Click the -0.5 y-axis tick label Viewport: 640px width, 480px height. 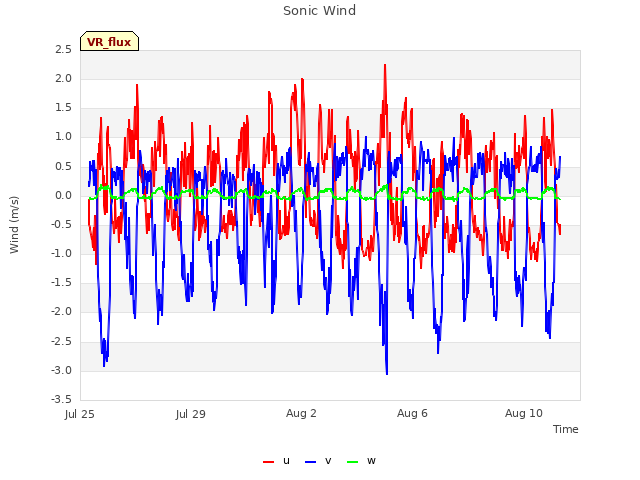click(x=62, y=224)
